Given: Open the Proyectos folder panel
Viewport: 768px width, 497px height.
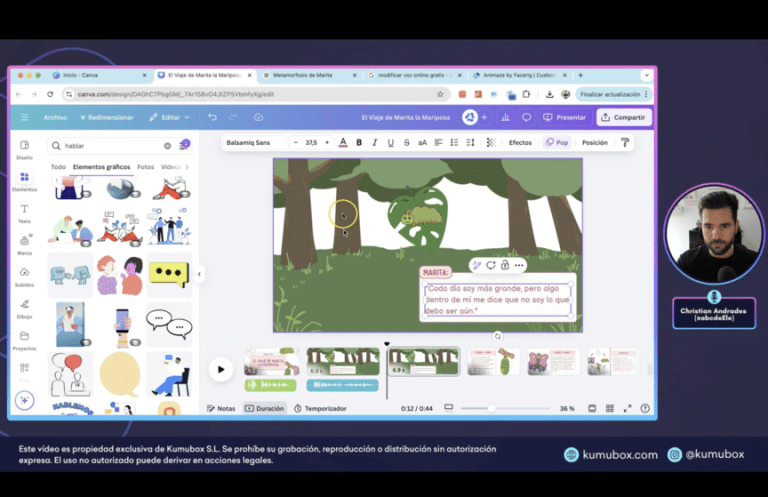Looking at the screenshot, I should click(24, 339).
